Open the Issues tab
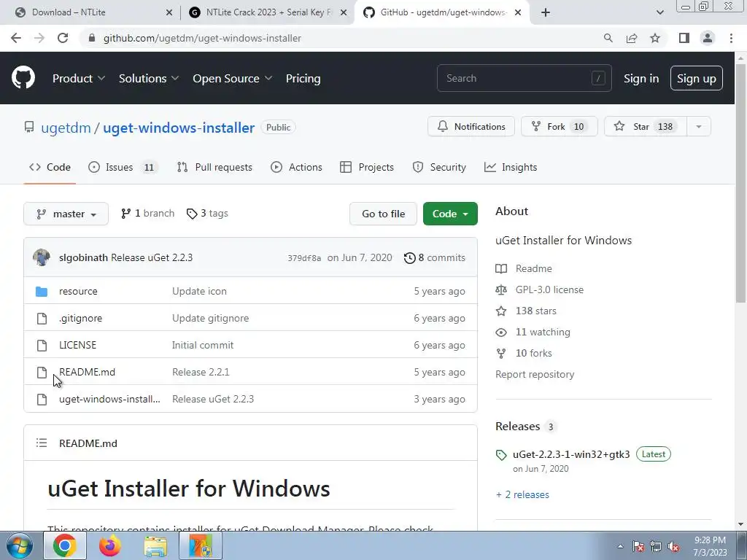The image size is (747, 560). tap(122, 167)
